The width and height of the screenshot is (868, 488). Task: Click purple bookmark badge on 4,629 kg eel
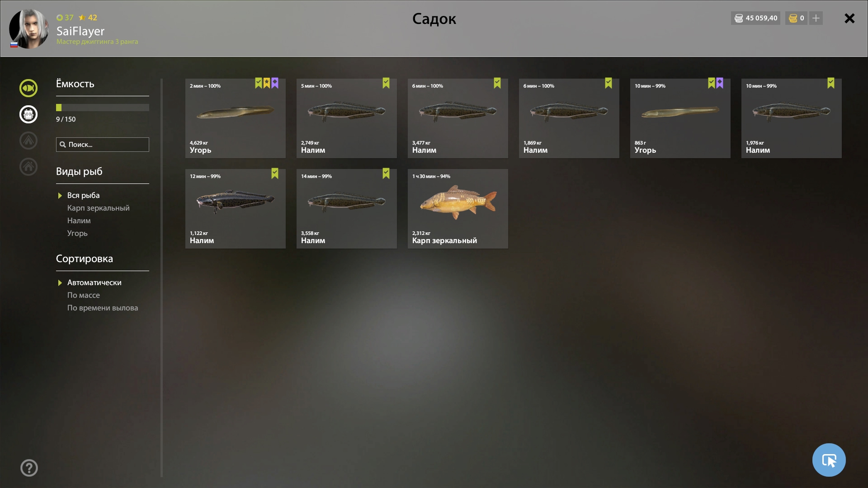tap(275, 83)
